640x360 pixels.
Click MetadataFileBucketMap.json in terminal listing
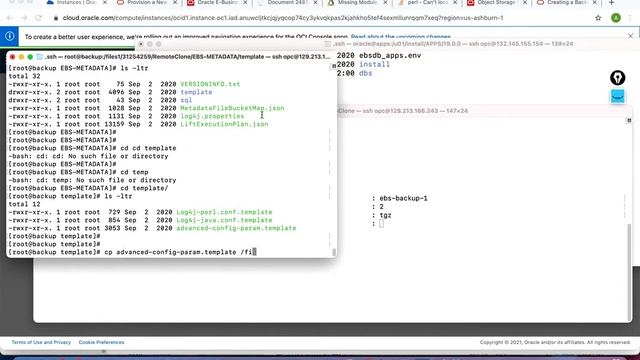[232, 108]
